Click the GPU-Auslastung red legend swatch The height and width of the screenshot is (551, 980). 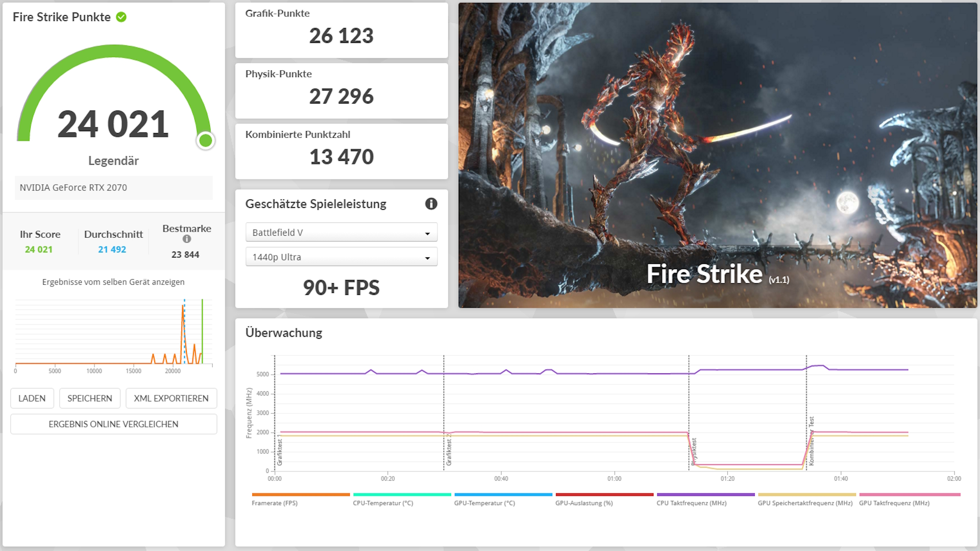[x=604, y=494]
